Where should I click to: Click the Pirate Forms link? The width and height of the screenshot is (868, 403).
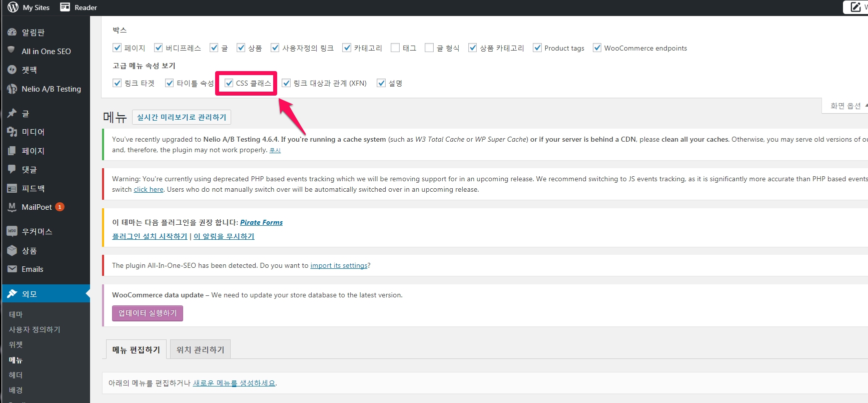[x=261, y=222]
